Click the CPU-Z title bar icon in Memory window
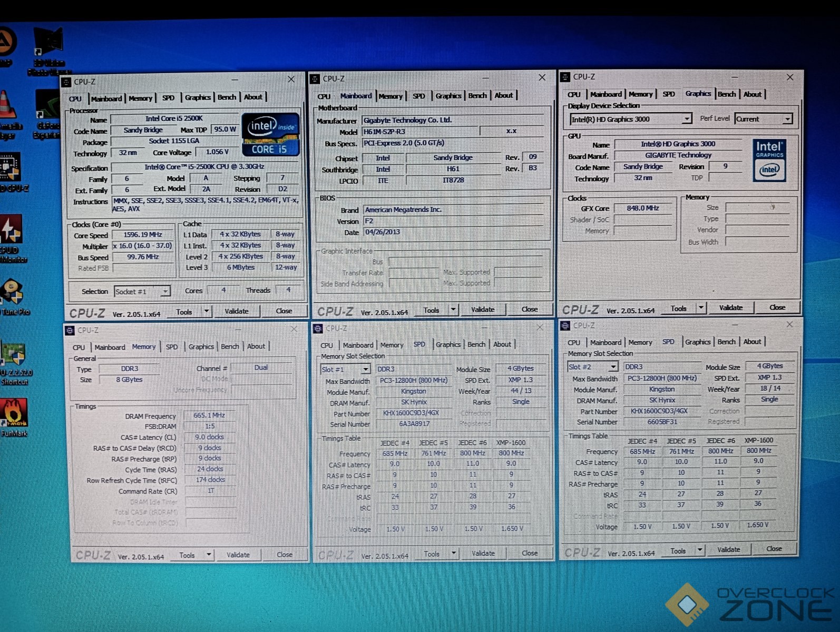The image size is (840, 632). coord(70,330)
